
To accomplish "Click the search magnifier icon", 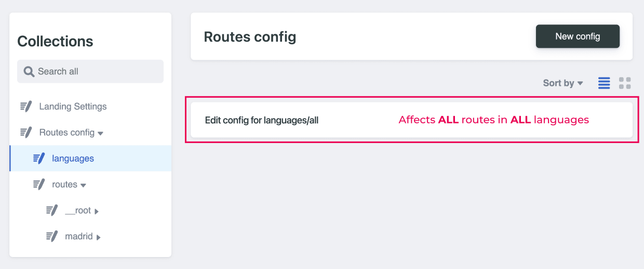I will (29, 71).
